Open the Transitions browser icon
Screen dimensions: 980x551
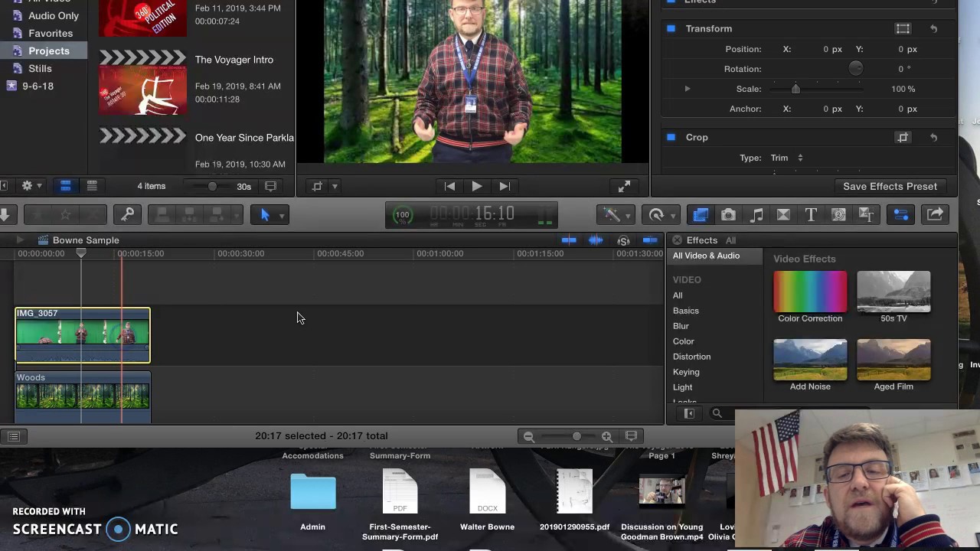click(783, 215)
